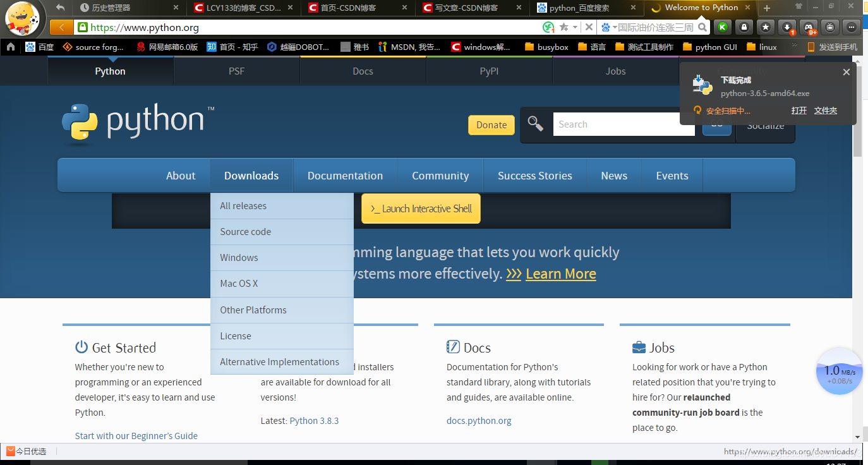
Task: Visit the docs.python.org link
Action: [479, 421]
